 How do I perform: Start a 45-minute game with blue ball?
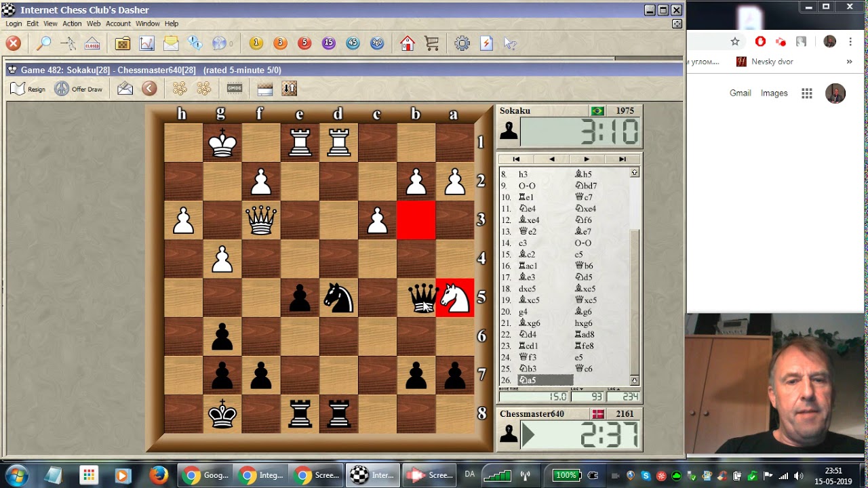[x=353, y=43]
